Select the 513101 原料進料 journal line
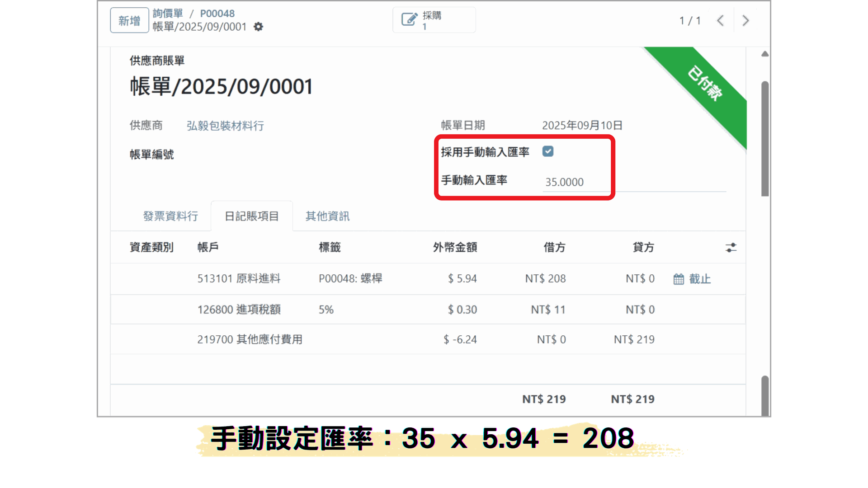Image resolution: width=868 pixels, height=488 pixels. pos(239,279)
